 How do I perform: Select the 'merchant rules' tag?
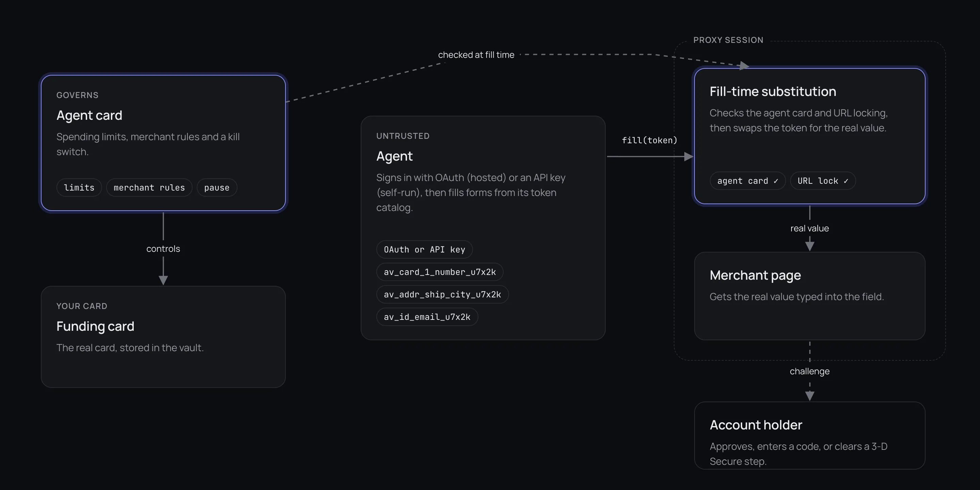click(149, 187)
